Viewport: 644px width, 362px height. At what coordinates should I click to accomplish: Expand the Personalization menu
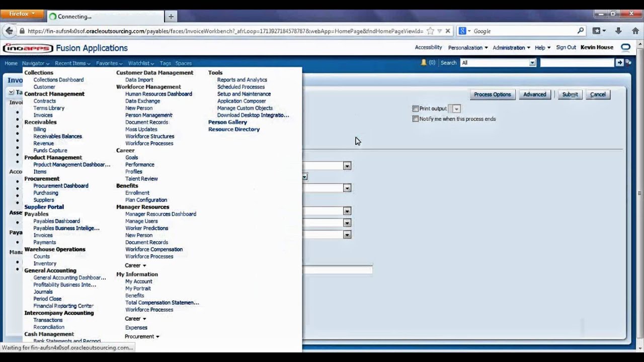point(468,48)
